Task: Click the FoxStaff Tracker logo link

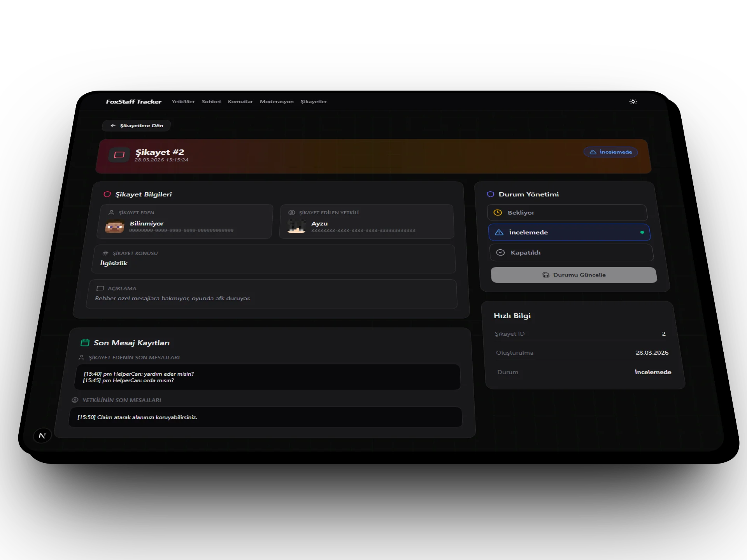Action: 133,101
